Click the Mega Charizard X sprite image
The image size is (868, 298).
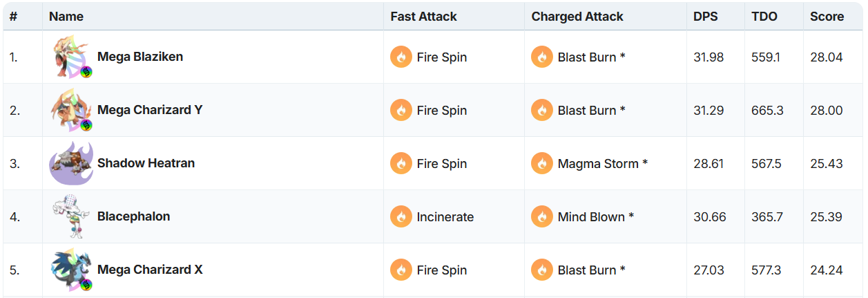(x=71, y=270)
